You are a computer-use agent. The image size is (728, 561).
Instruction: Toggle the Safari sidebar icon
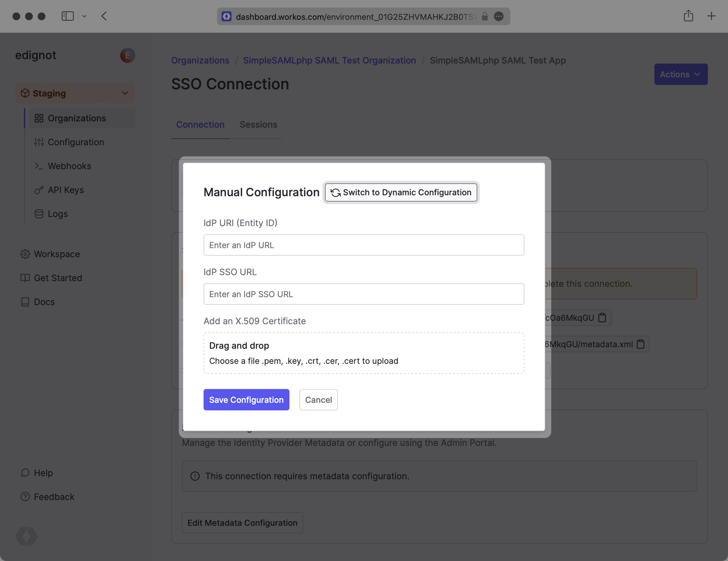coord(68,16)
